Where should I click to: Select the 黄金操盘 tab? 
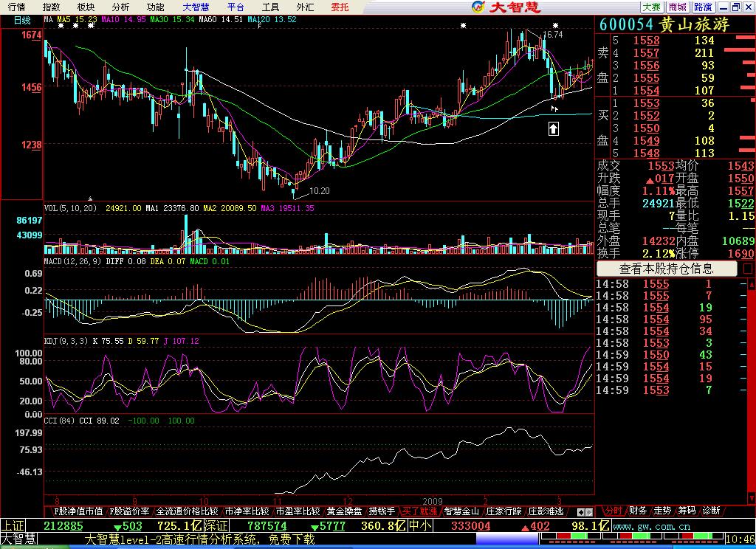pos(344,511)
